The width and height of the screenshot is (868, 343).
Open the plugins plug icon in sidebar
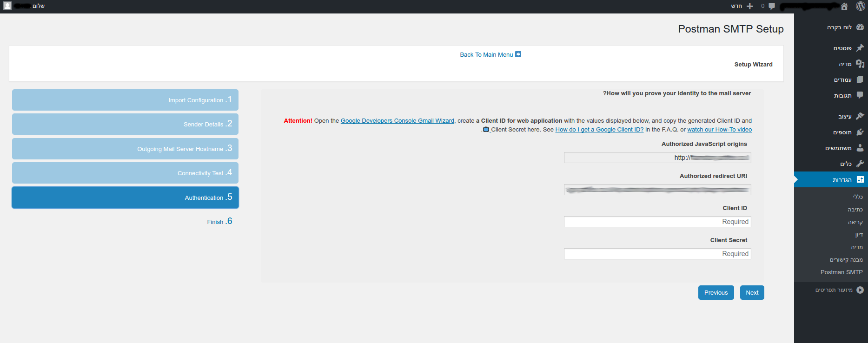coord(860,132)
